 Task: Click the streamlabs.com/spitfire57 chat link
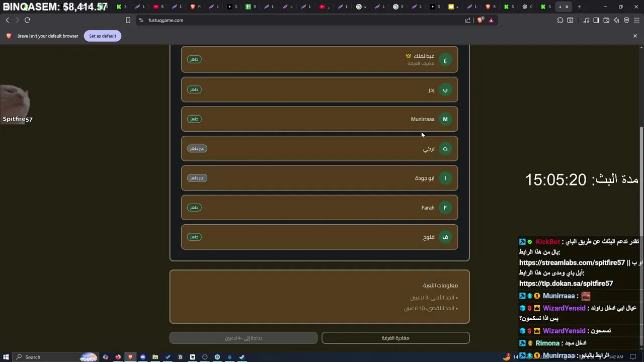click(572, 262)
